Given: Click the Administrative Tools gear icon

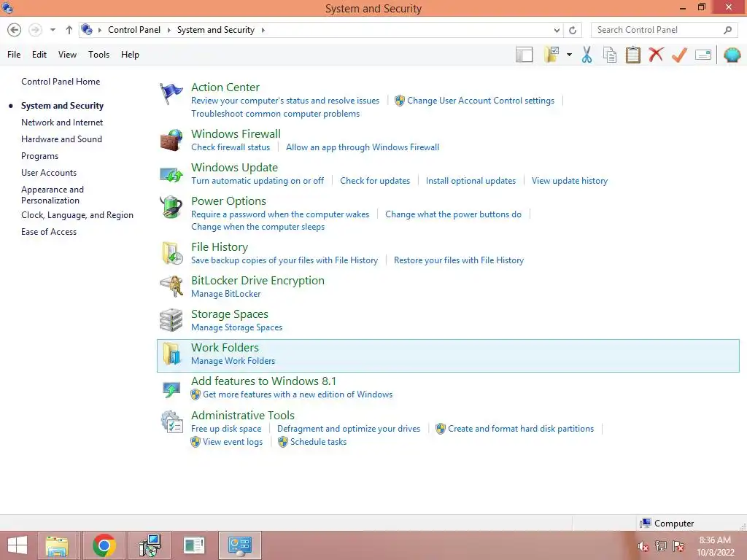Looking at the screenshot, I should pyautogui.click(x=171, y=422).
